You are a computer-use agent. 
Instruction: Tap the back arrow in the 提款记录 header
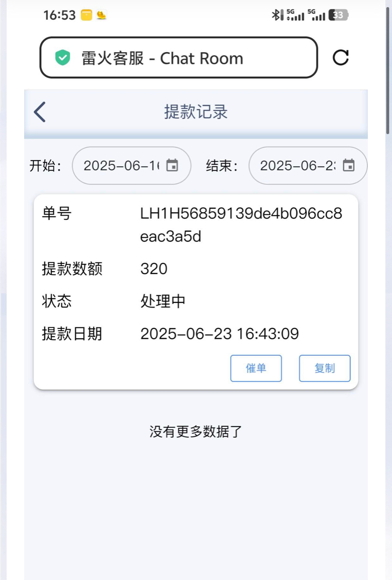point(40,112)
